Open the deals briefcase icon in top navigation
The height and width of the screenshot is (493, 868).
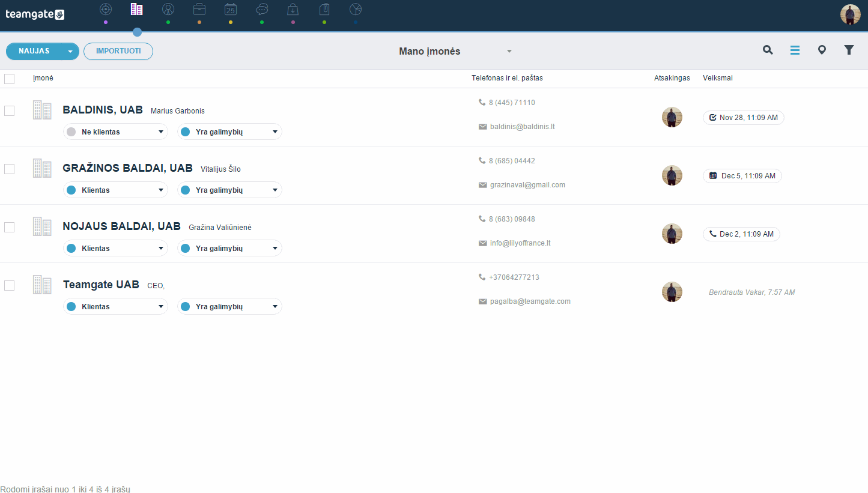pos(199,9)
